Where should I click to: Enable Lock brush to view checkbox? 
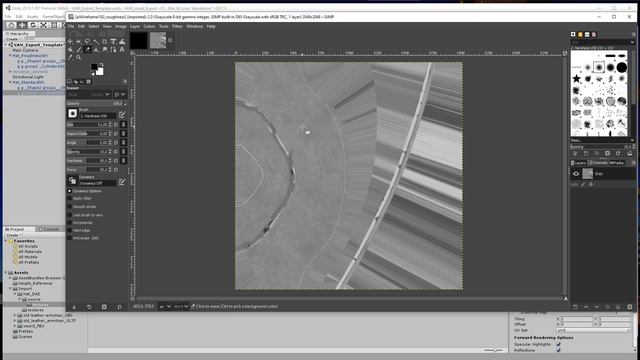(x=69, y=215)
